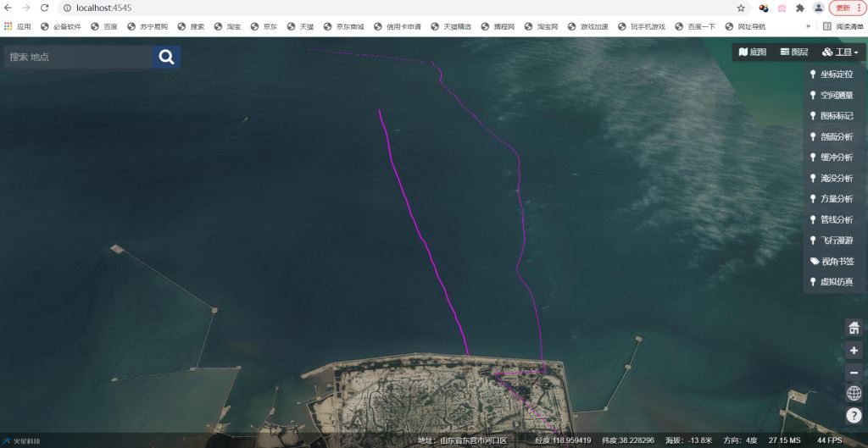Open the 京东商城 bookmark
868x448 pixels.
click(x=344, y=26)
